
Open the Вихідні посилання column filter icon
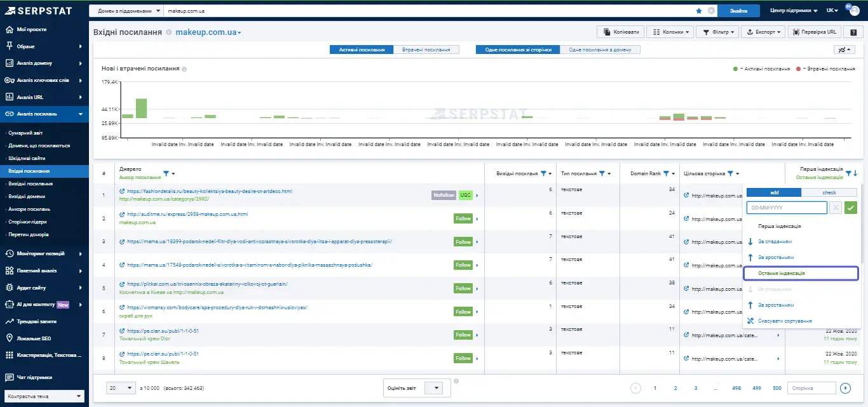[543, 173]
